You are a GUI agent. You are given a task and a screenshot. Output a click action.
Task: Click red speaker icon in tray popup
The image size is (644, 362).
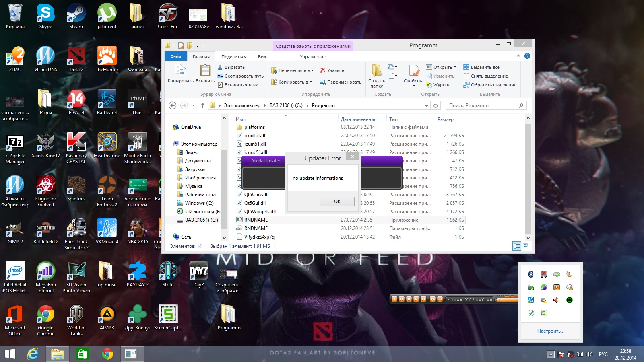557,300
